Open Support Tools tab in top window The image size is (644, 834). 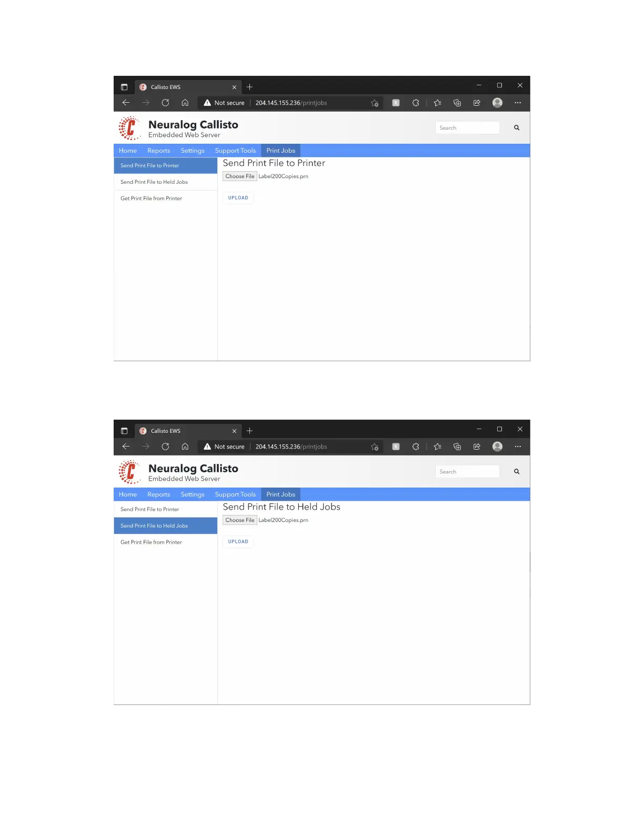point(235,151)
